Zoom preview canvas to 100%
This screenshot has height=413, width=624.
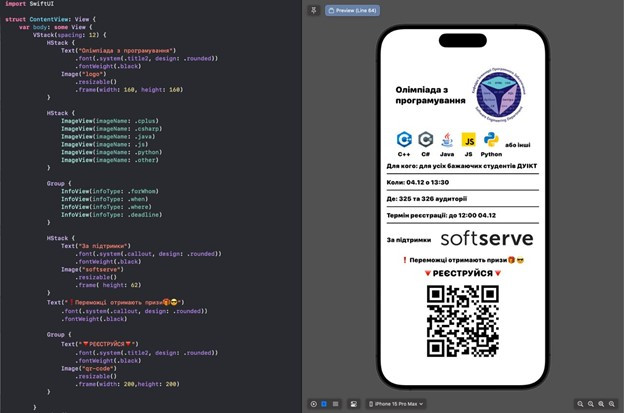point(591,404)
